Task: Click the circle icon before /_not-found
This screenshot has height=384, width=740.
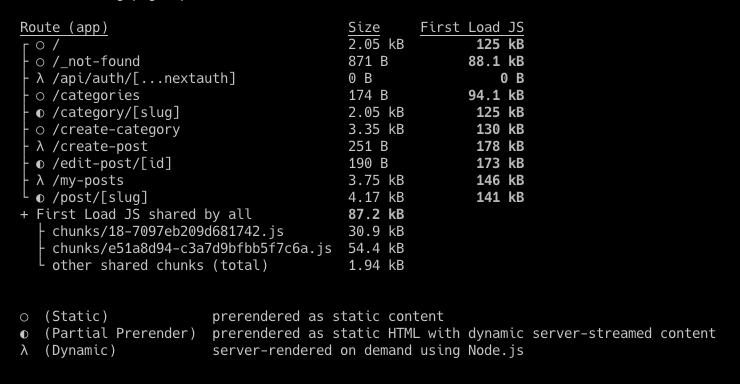Action: pos(40,62)
